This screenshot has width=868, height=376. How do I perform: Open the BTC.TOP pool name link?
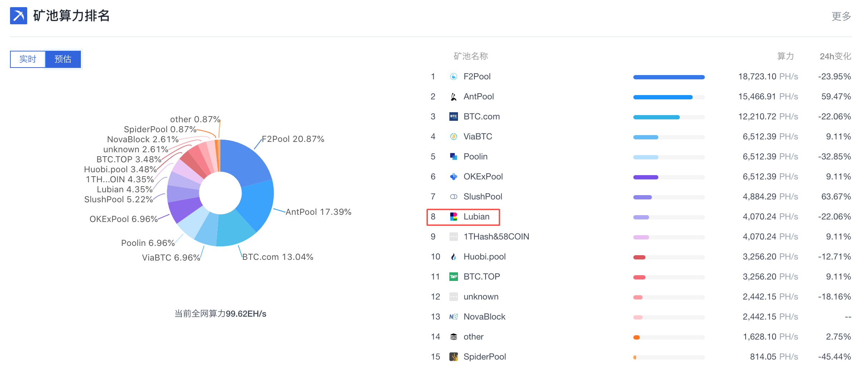[x=482, y=277]
